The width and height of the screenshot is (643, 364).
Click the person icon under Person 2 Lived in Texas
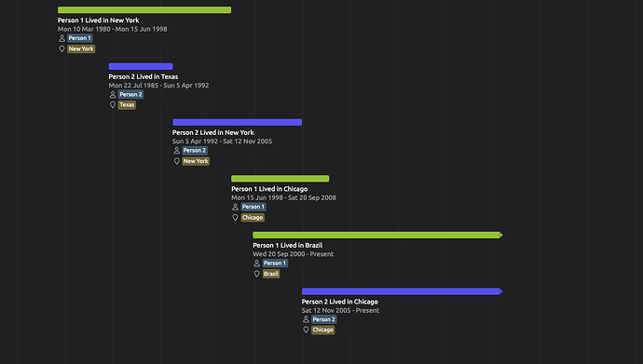click(113, 95)
